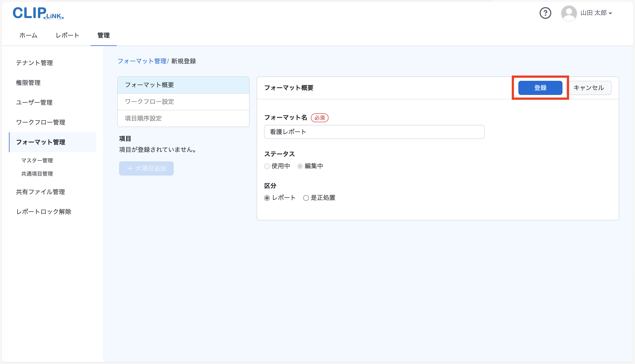
Task: Select the 使用中 status radio button
Action: click(x=267, y=166)
